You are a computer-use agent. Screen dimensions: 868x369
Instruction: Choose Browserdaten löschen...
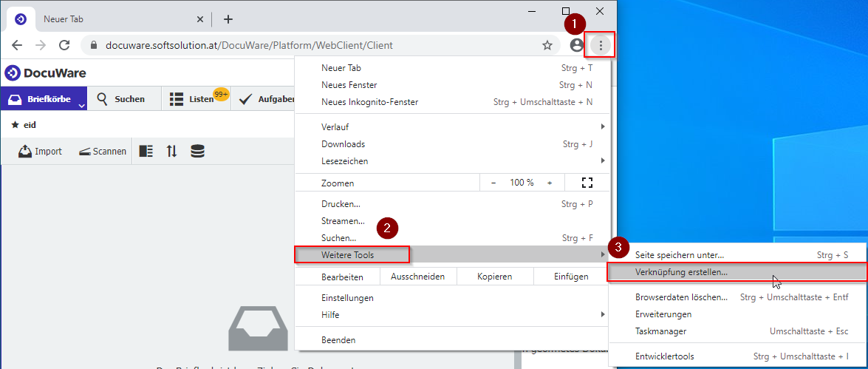pos(738,297)
